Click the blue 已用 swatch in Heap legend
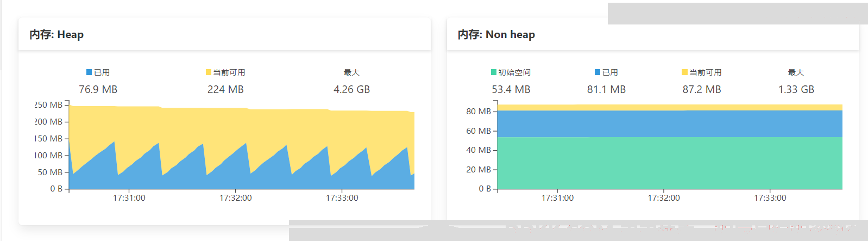This screenshot has height=241, width=868. 89,72
